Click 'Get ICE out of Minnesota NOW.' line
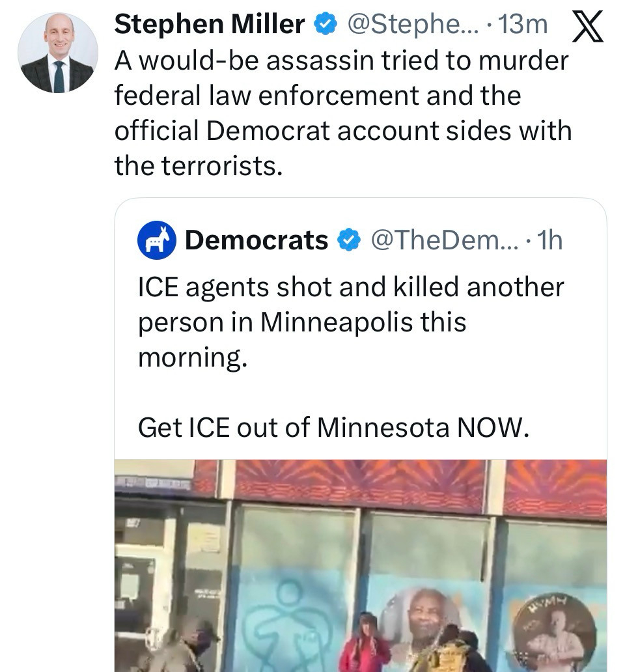Image resolution: width=625 pixels, height=672 pixels. 331,427
